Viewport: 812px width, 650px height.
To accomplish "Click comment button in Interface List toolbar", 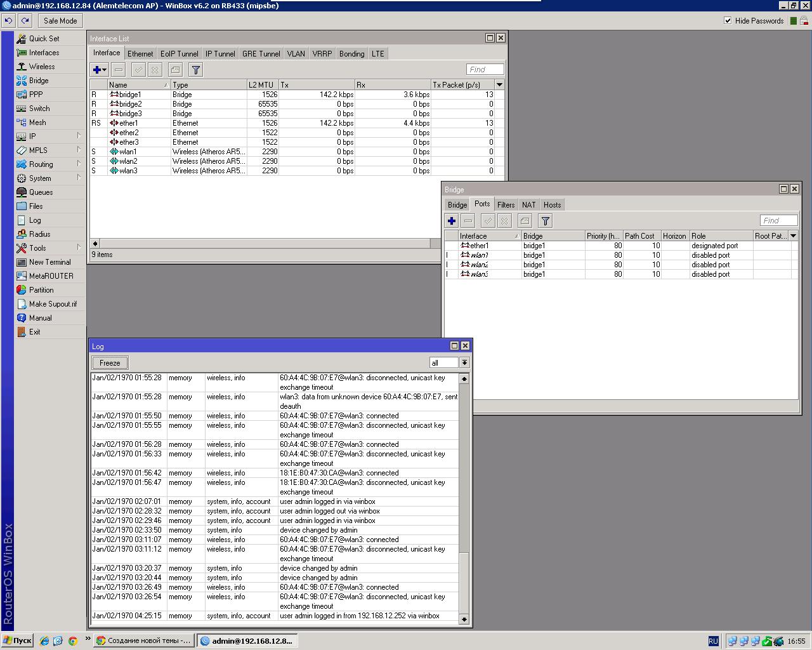I will click(x=175, y=70).
